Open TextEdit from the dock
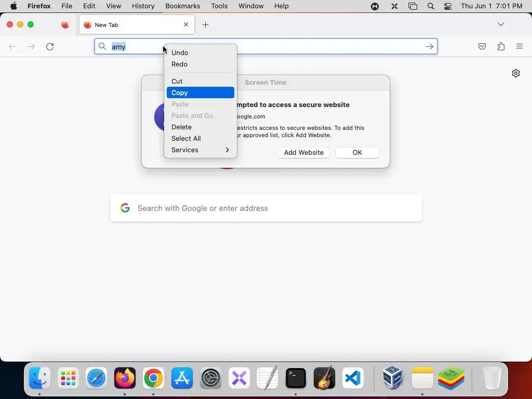This screenshot has height=399, width=532. click(268, 378)
